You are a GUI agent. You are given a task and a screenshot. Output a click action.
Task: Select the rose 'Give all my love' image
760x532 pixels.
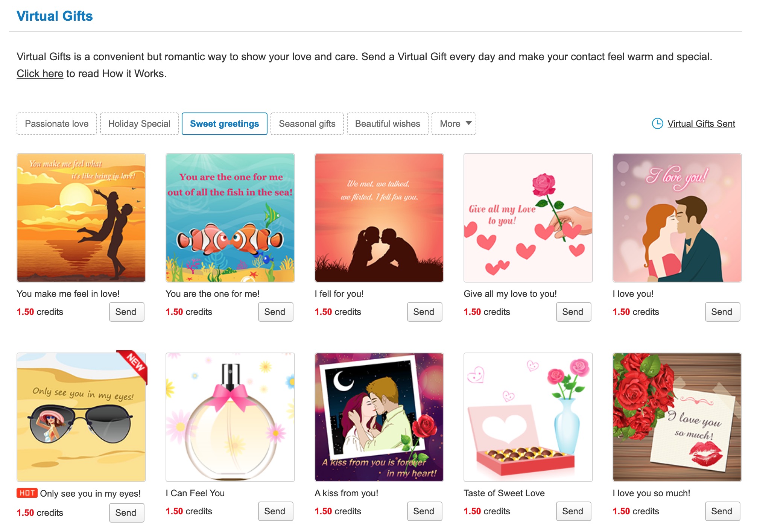point(528,218)
